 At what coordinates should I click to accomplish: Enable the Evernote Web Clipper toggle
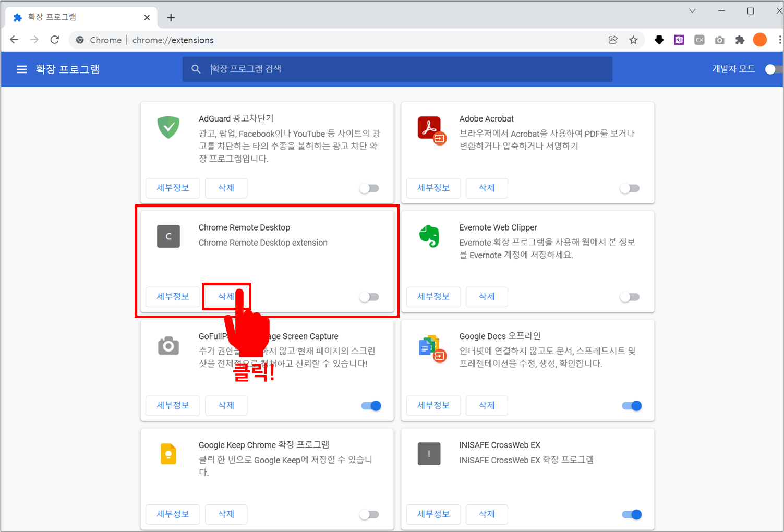tap(630, 297)
